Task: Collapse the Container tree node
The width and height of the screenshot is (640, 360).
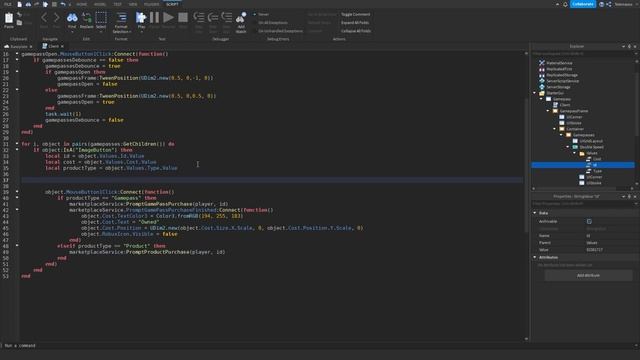Action: point(555,129)
